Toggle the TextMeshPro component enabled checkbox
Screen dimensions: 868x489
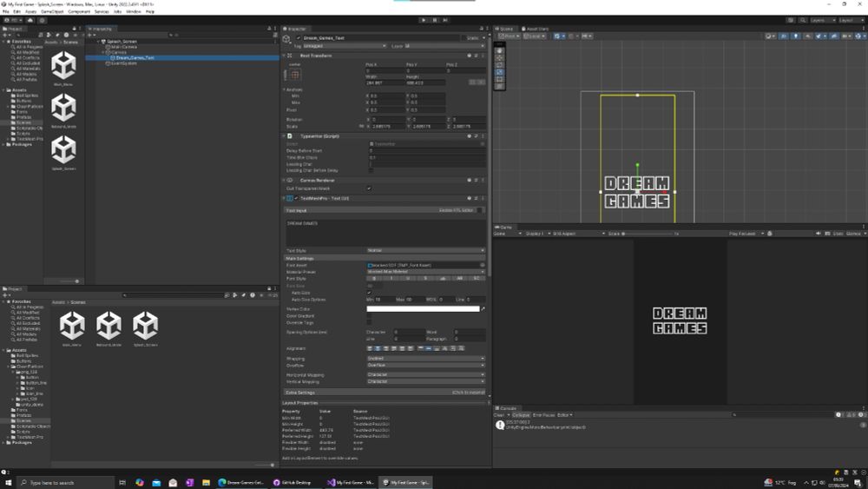(x=296, y=198)
